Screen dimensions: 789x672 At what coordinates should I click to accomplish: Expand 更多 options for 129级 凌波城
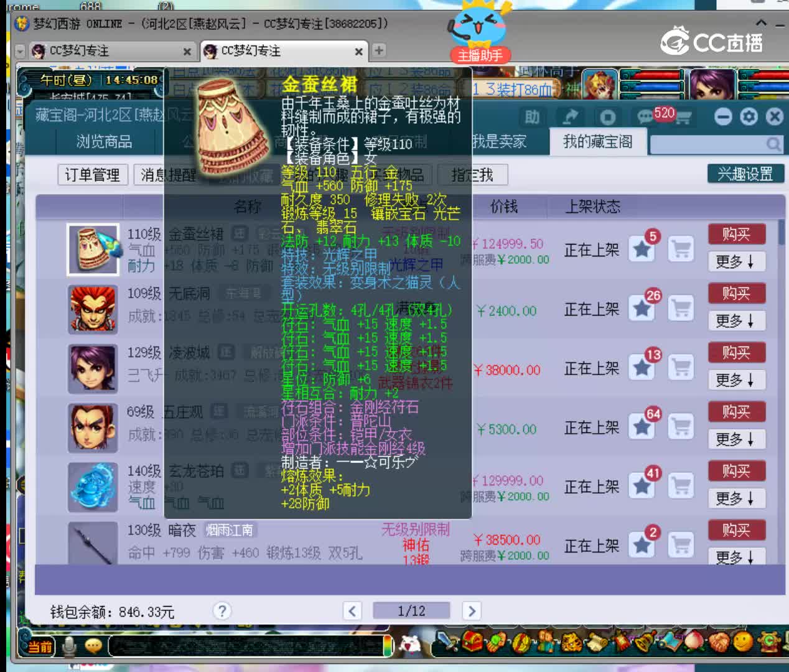(x=736, y=380)
